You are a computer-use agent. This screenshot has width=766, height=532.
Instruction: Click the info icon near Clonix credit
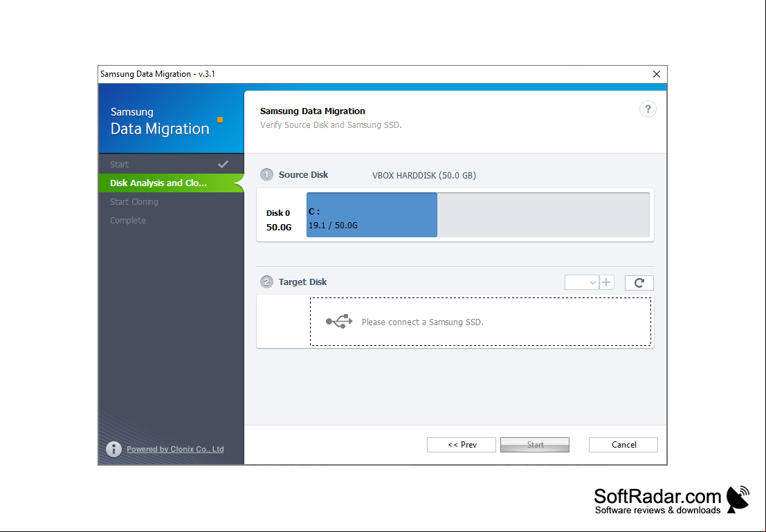click(x=113, y=449)
